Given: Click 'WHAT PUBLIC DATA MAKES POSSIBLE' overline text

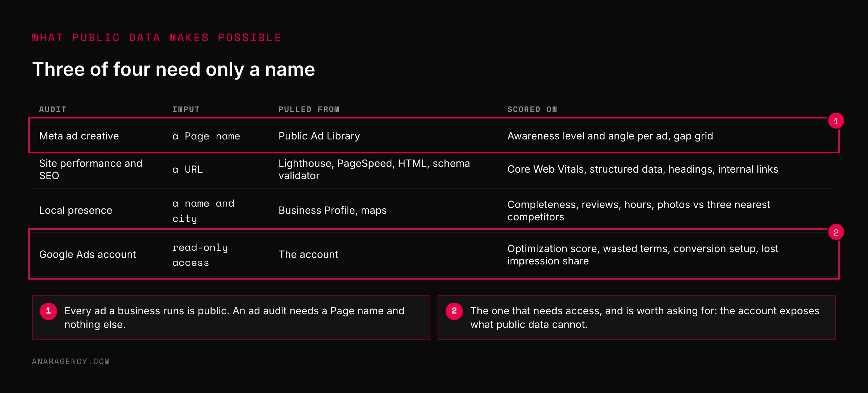Looking at the screenshot, I should point(157,38).
